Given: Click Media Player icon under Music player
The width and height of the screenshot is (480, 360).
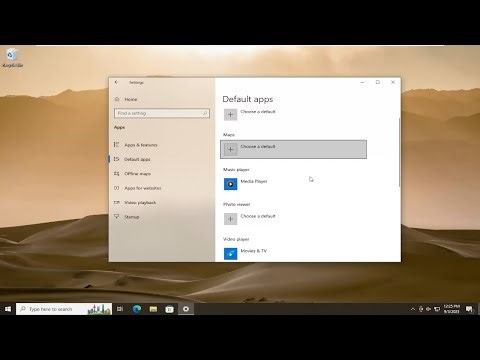Looking at the screenshot, I should 230,184.
